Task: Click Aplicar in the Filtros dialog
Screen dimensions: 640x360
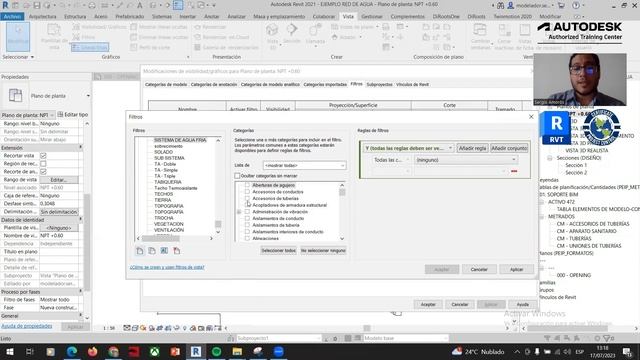Action: (x=516, y=269)
